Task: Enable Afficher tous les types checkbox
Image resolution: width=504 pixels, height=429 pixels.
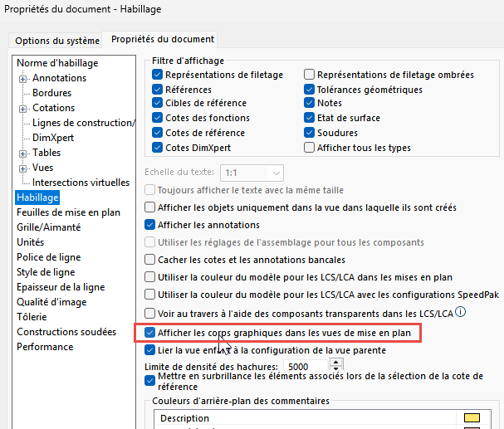Action: (310, 148)
